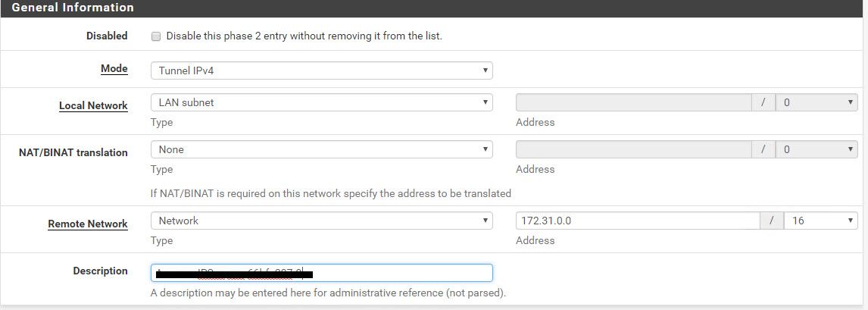This screenshot has width=868, height=310.
Task: Click the underlined Remote Network label
Action: tap(88, 224)
